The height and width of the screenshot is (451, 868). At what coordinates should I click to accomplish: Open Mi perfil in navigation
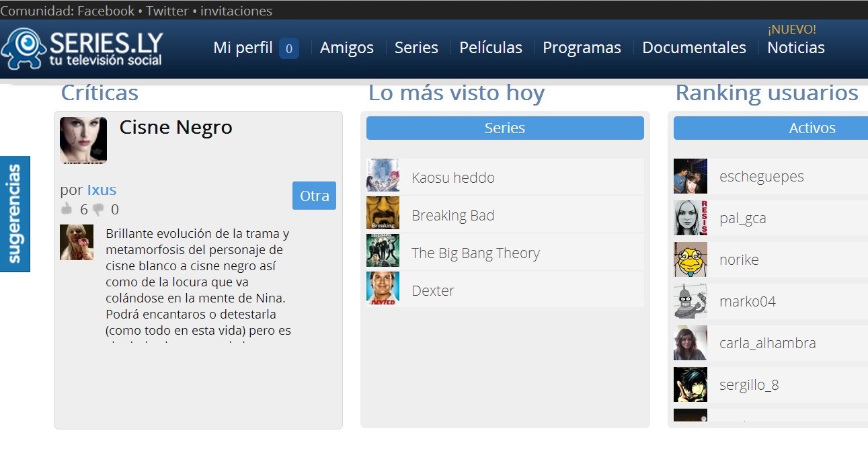point(243,48)
